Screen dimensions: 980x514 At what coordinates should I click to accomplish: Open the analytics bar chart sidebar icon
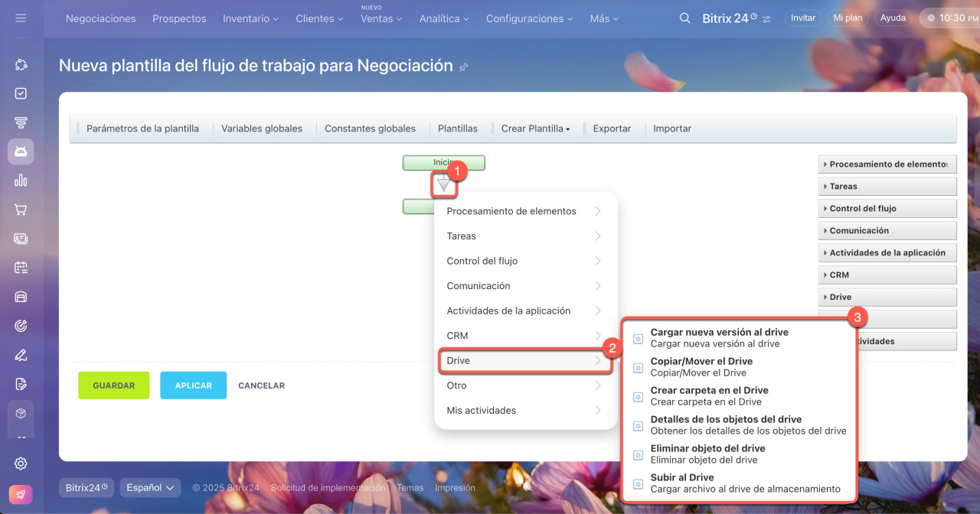[x=21, y=181]
